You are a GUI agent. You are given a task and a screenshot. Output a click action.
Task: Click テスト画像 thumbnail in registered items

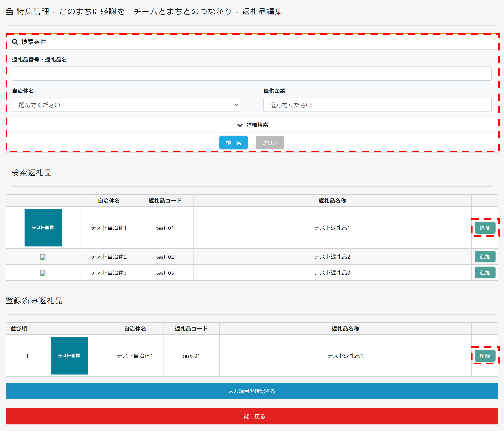(x=70, y=356)
